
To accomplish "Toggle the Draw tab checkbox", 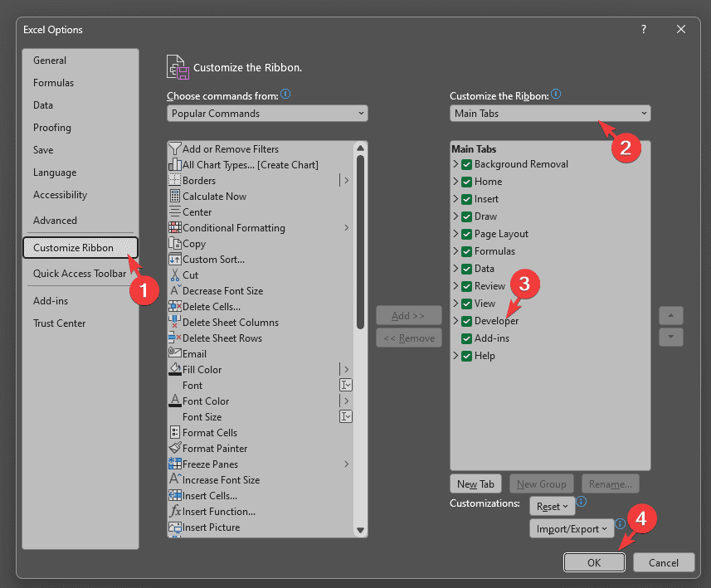I will pyautogui.click(x=466, y=216).
